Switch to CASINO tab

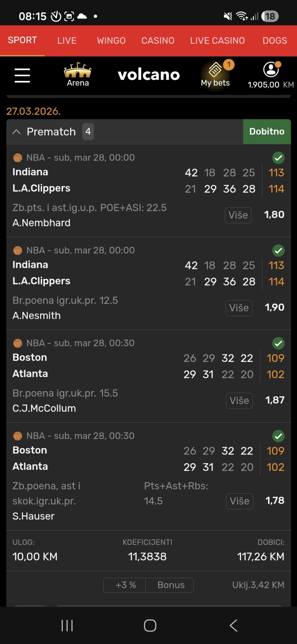coord(158,41)
